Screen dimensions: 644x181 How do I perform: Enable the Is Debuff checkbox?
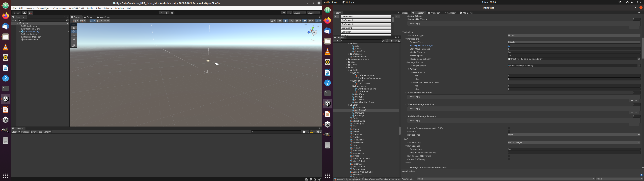point(509,131)
